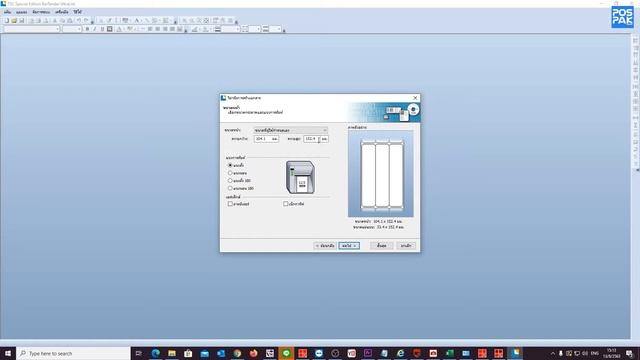Viewport: 640px width, 360px height.
Task: Open the notification center icon
Action: [x=630, y=353]
